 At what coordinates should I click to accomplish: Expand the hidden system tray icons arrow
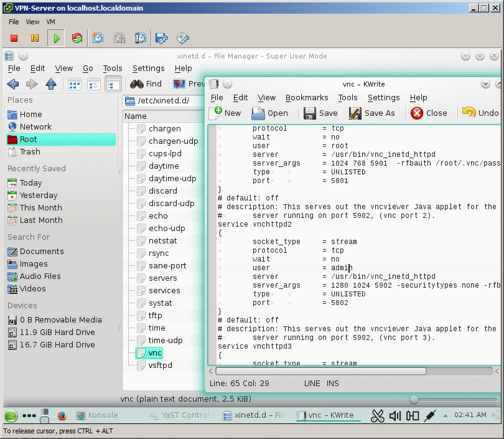click(x=446, y=415)
